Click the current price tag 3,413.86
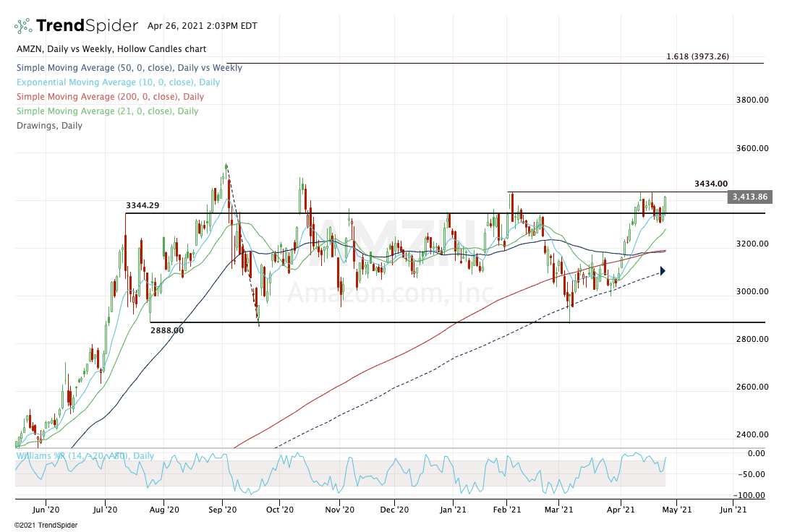The image size is (787, 532). coord(750,197)
